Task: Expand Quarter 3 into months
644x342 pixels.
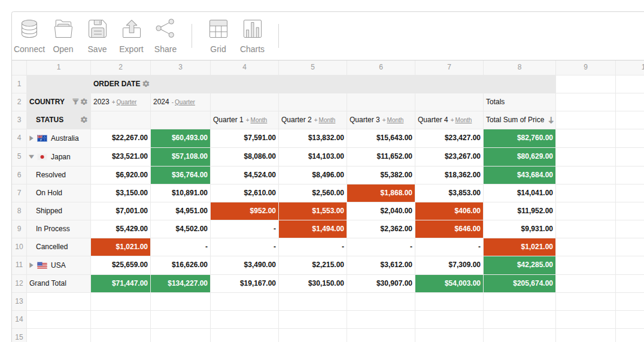Action: (x=394, y=120)
